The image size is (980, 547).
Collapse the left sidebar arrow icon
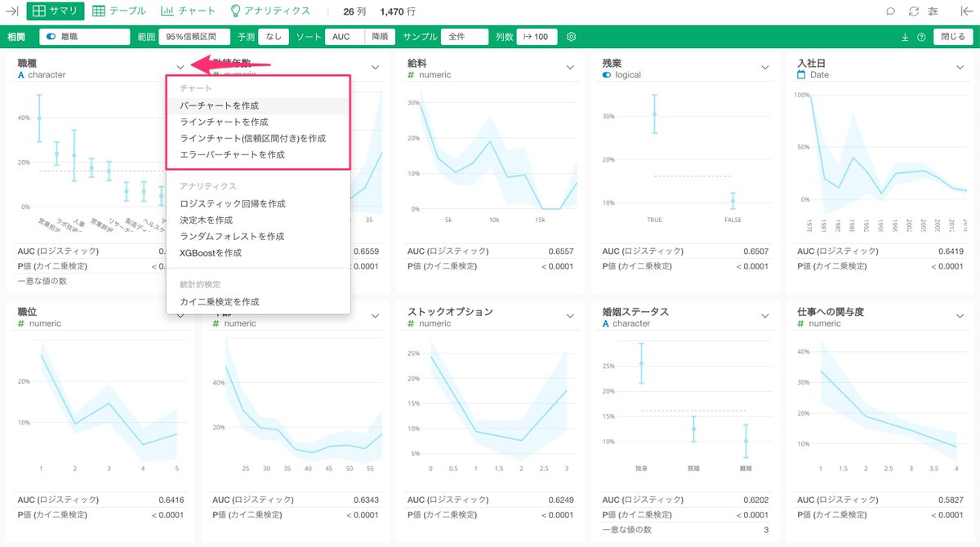pyautogui.click(x=12, y=11)
